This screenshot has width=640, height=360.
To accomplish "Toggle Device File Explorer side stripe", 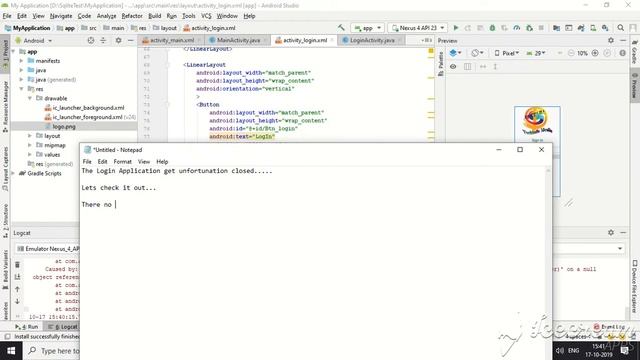I will (x=635, y=287).
